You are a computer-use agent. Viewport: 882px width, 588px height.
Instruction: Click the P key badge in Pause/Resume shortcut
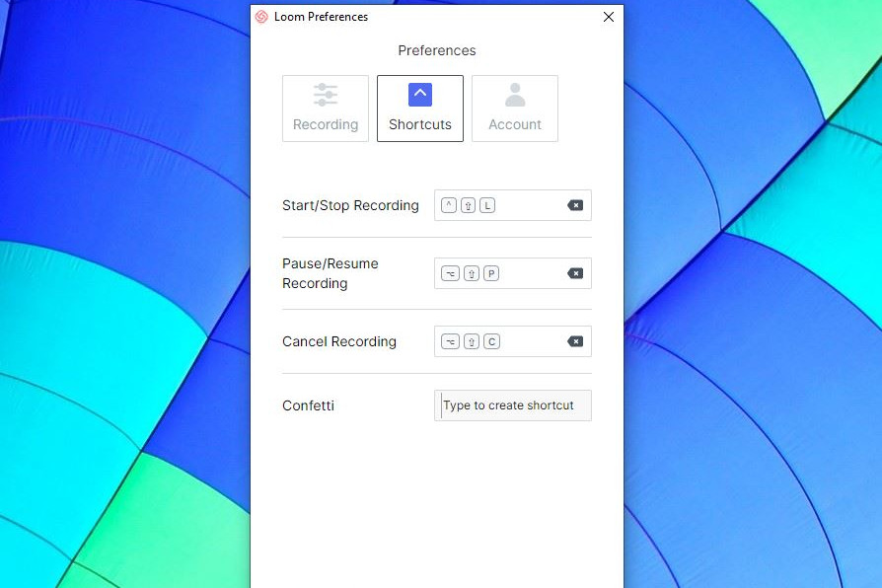point(491,273)
